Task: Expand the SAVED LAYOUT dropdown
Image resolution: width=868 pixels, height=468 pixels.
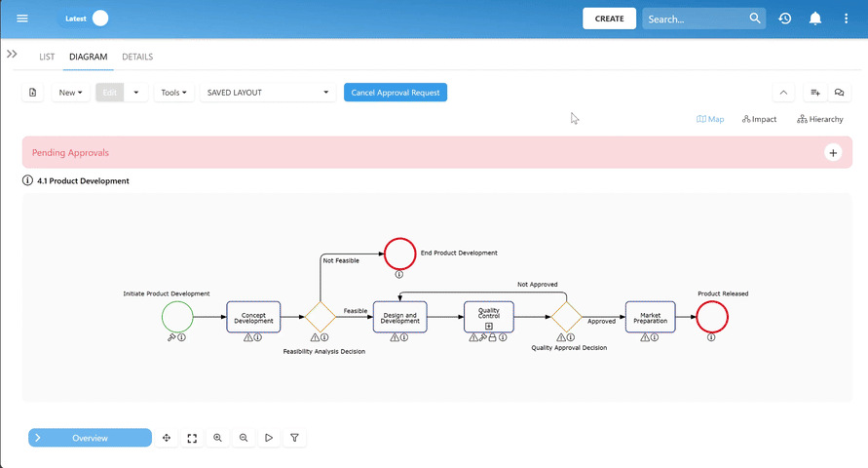Action: 268,93
